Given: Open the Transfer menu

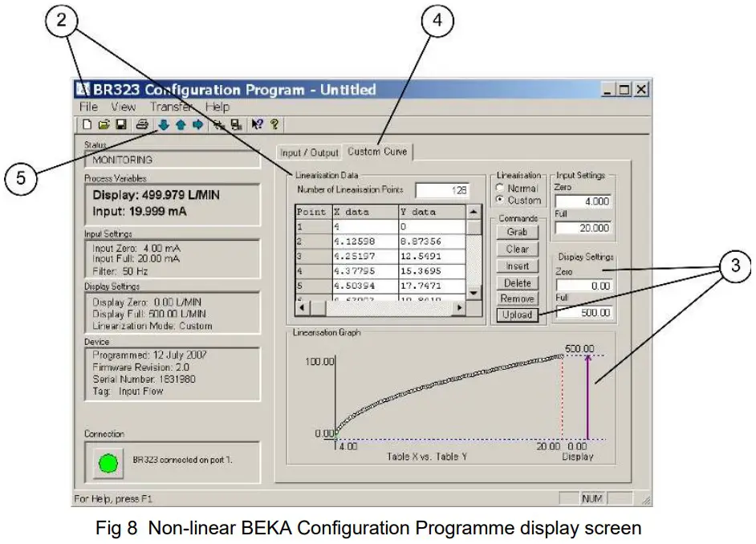Looking at the screenshot, I should (171, 106).
